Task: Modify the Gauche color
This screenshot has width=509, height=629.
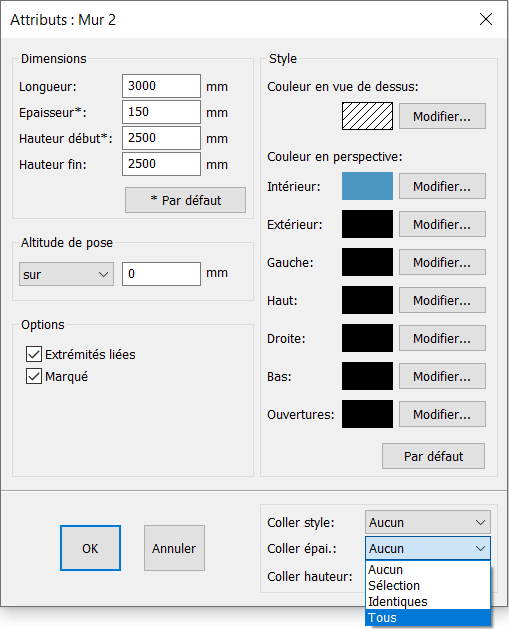Action: click(442, 262)
